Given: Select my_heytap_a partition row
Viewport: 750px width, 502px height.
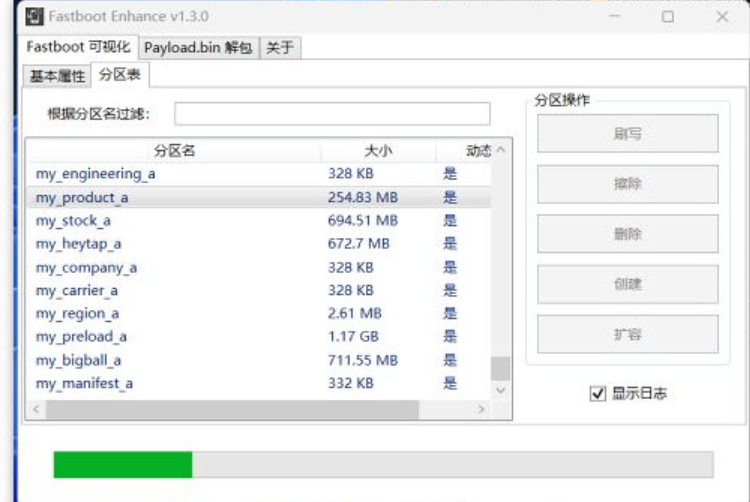Looking at the screenshot, I should (x=259, y=244).
